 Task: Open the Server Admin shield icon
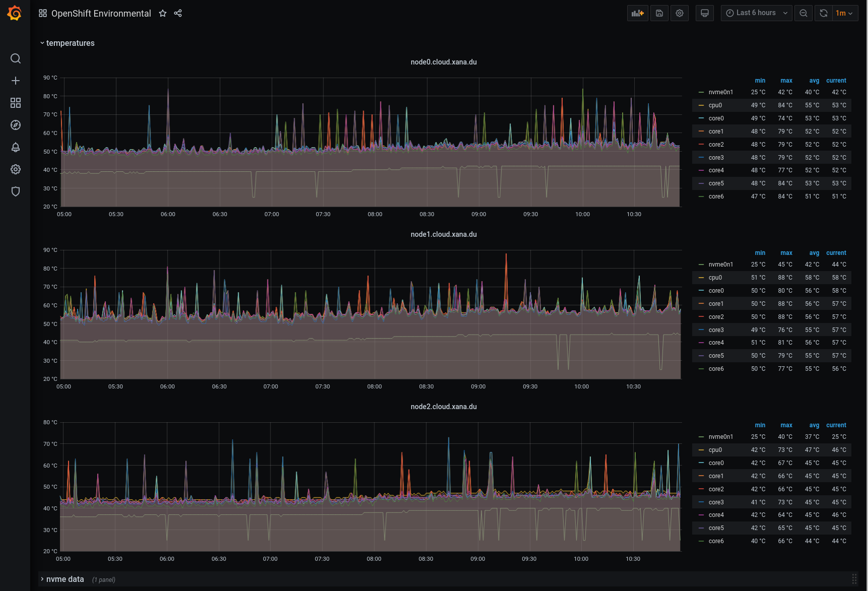tap(16, 191)
